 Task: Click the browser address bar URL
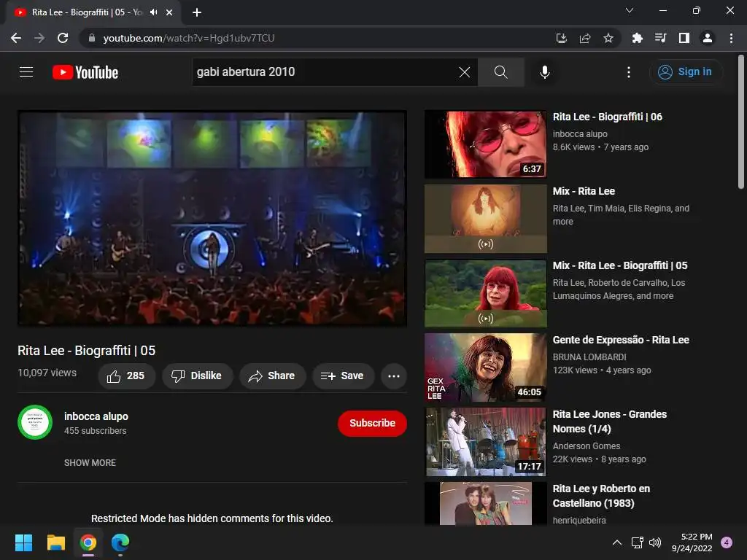189,38
